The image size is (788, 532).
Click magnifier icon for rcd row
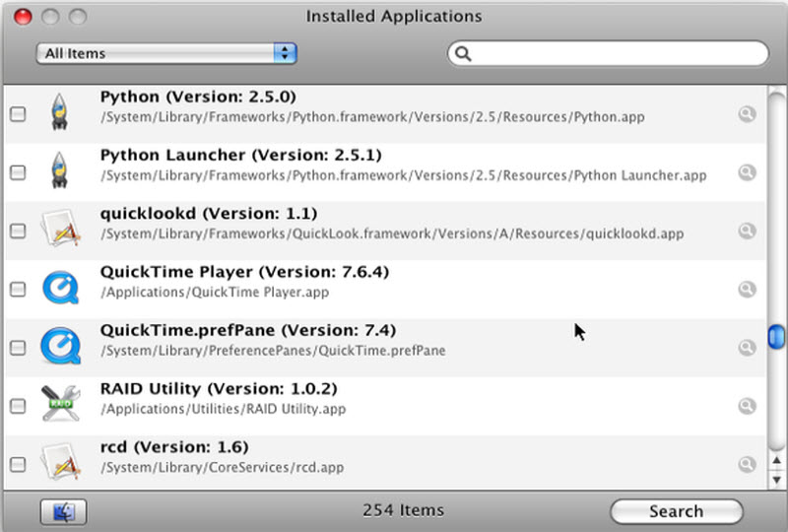tap(747, 464)
